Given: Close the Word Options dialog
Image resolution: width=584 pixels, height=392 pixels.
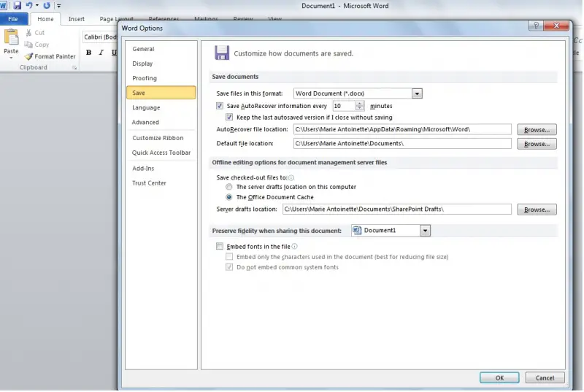Looking at the screenshot, I should 556,26.
